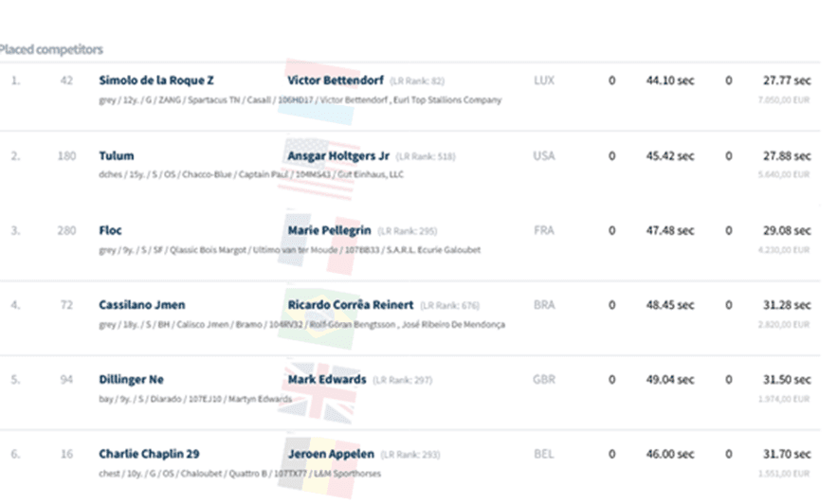Viewport: 837px width, 504px height.
Task: Open rider Jeroen Appelen profile
Action: tap(331, 454)
